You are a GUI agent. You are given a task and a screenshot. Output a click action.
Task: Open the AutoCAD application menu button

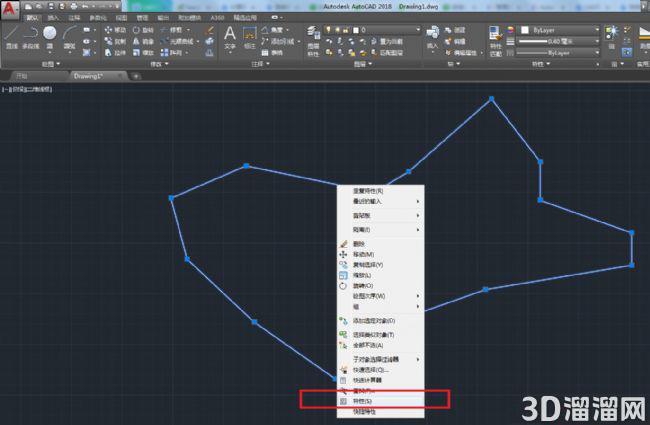point(9,9)
